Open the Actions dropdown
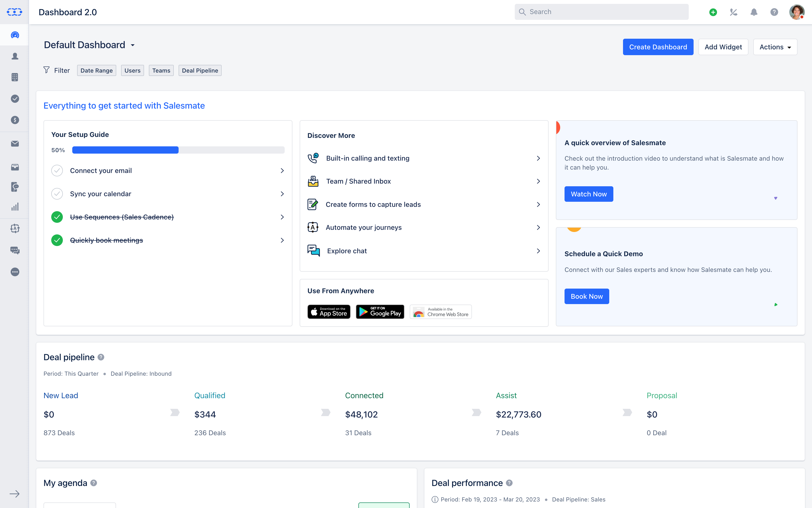Viewport: 812px width, 508px height. coord(775,47)
